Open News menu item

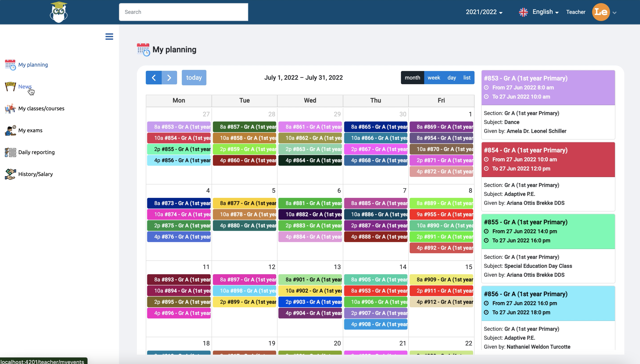point(25,86)
